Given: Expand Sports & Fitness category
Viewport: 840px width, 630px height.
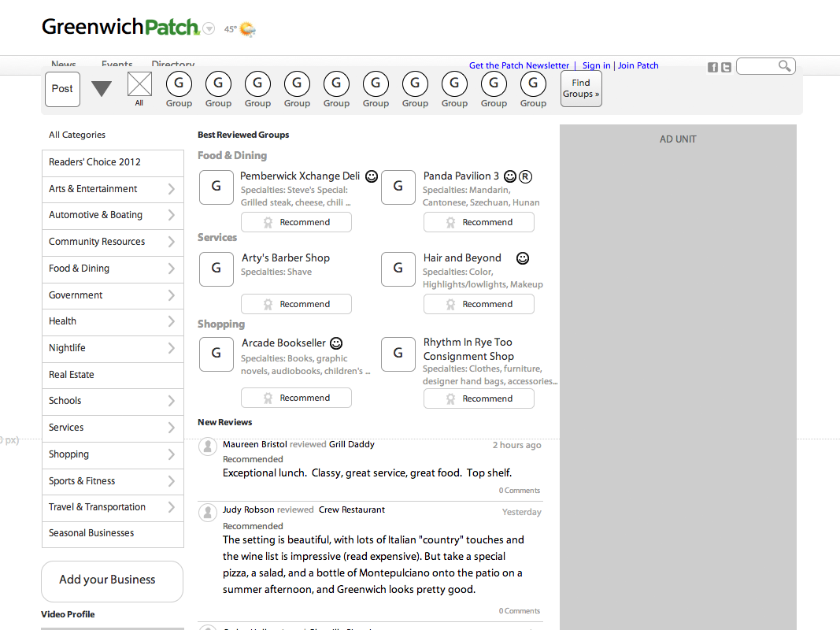Looking at the screenshot, I should tap(171, 481).
